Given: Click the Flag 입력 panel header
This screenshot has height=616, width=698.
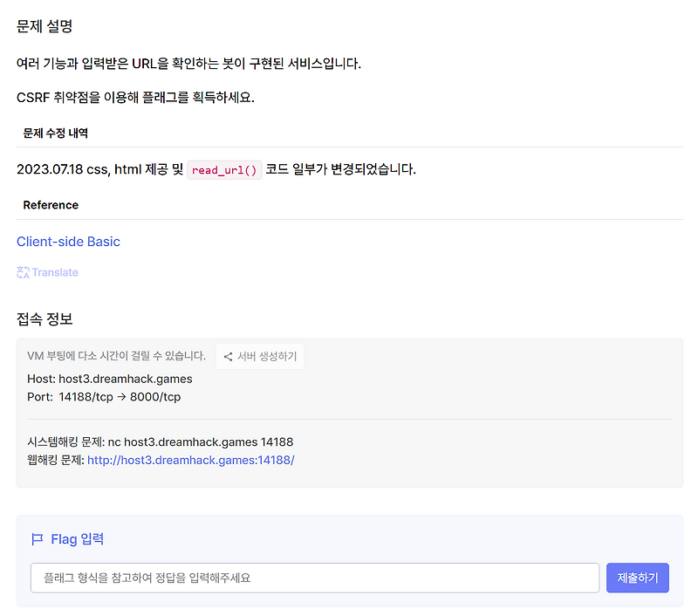Looking at the screenshot, I should pyautogui.click(x=76, y=538).
